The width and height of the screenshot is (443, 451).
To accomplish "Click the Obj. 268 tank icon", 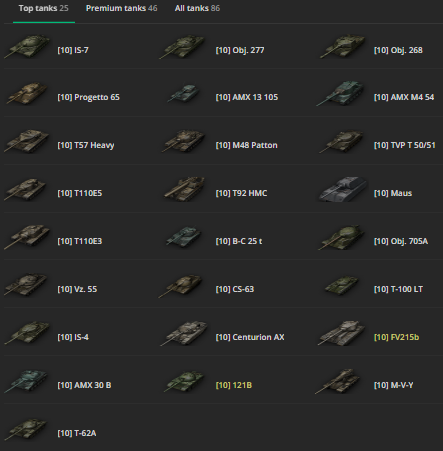I will 343,46.
